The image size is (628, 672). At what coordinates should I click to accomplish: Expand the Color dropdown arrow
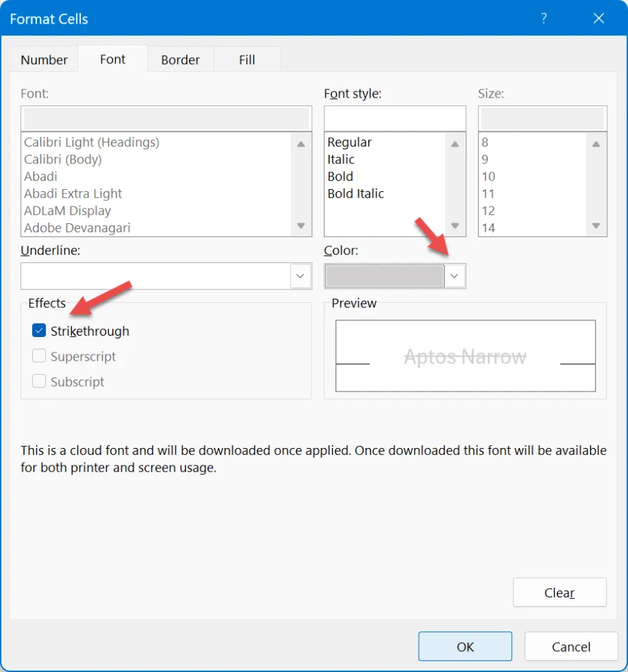click(x=454, y=276)
